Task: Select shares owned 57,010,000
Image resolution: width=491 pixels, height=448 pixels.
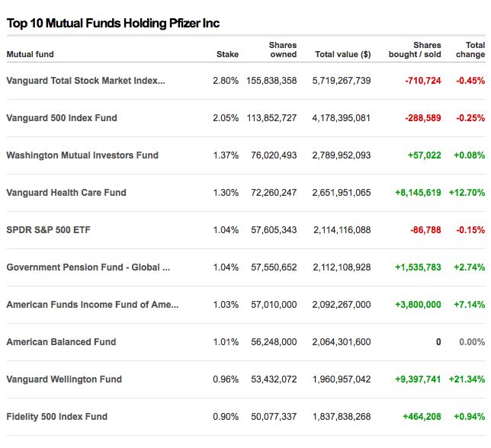Action: (x=274, y=305)
